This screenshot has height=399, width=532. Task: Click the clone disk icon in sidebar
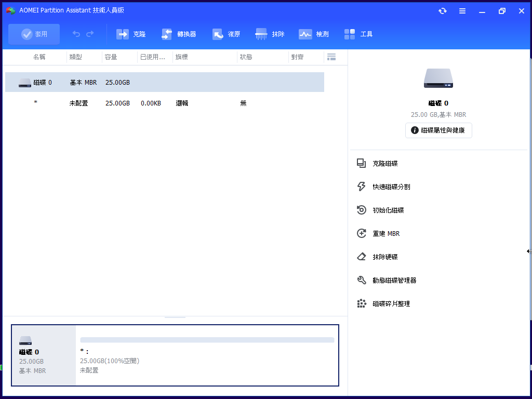tap(362, 163)
